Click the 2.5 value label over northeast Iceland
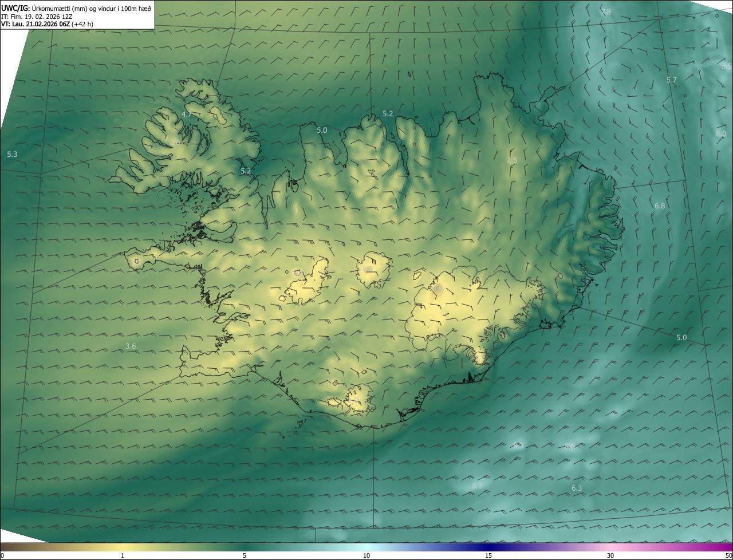The height and width of the screenshot is (560, 733). [512, 160]
